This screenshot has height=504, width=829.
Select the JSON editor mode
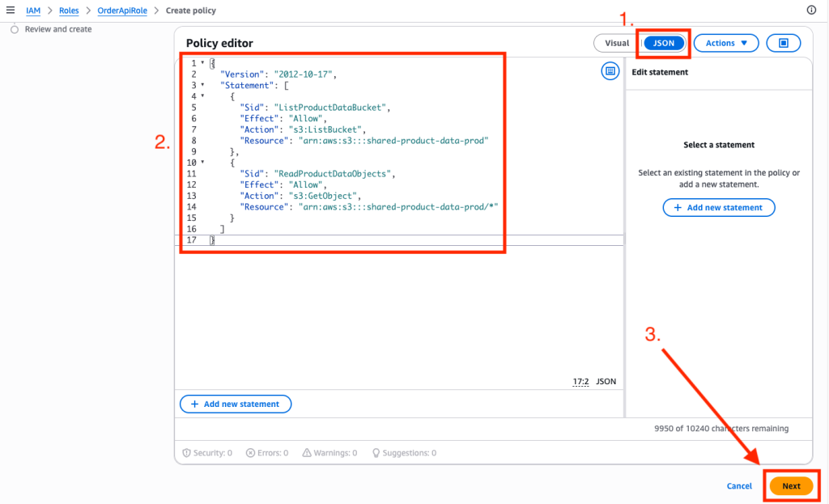tap(664, 43)
